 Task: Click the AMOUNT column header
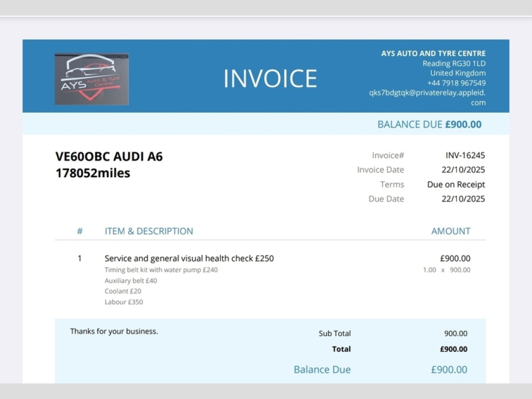450,231
